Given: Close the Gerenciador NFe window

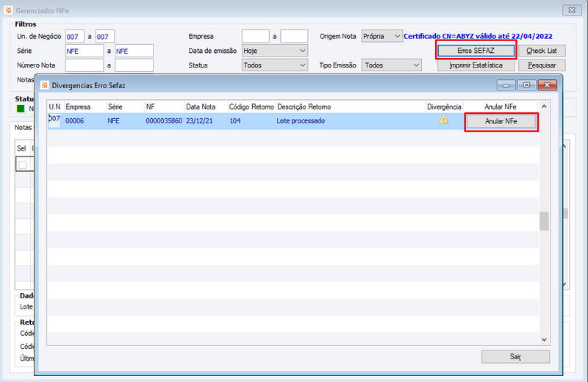Looking at the screenshot, I should [x=572, y=10].
